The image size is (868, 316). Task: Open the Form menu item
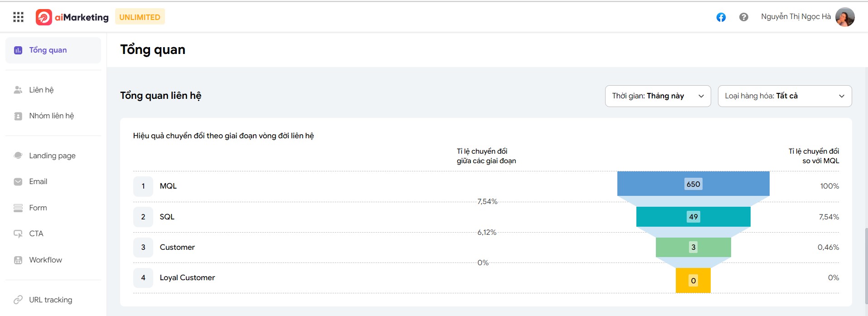pyautogui.click(x=53, y=208)
